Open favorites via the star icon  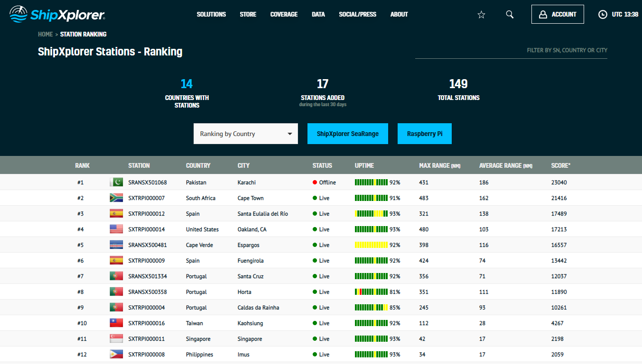tap(481, 15)
